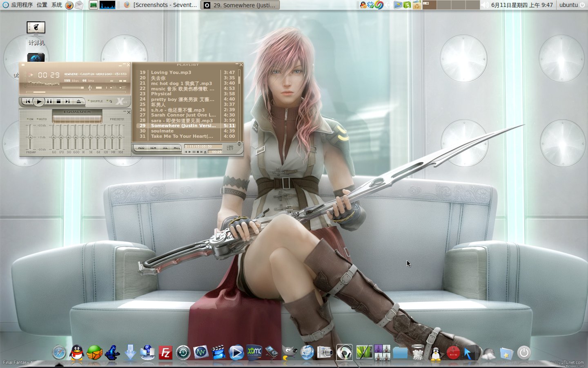The width and height of the screenshot is (588, 368).
Task: Select track 21 mc hot dog
Action: point(186,83)
